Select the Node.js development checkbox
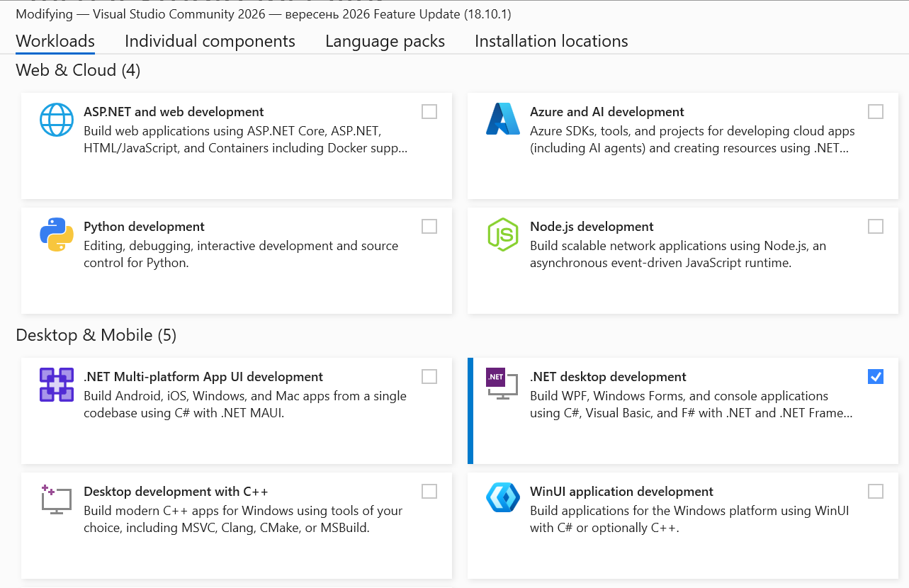Viewport: 909px width, 588px height. [876, 226]
